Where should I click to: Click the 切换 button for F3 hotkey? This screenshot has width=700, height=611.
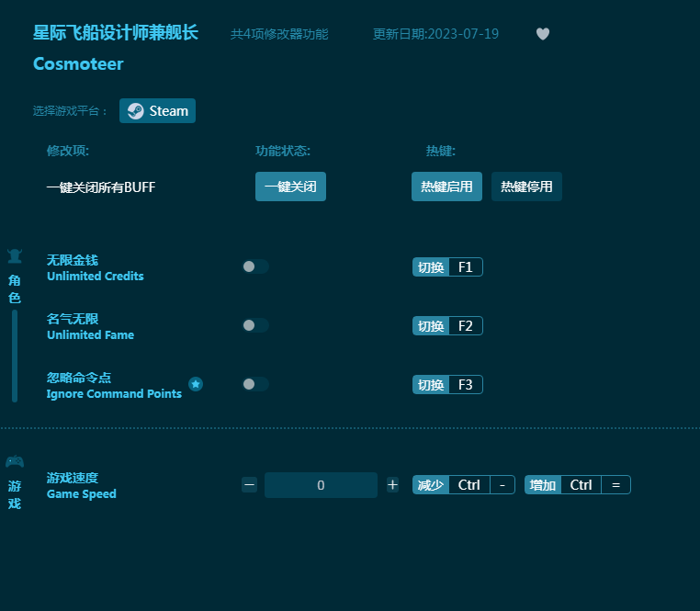coord(431,385)
